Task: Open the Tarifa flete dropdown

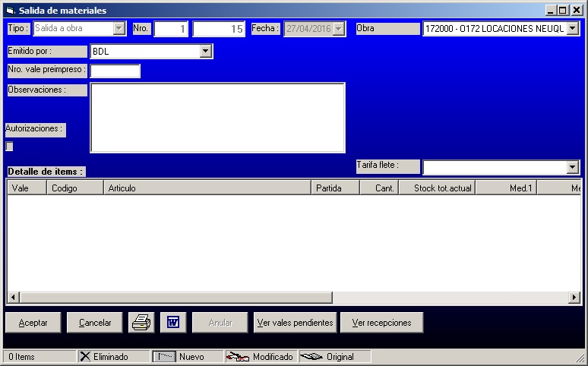Action: pos(573,167)
